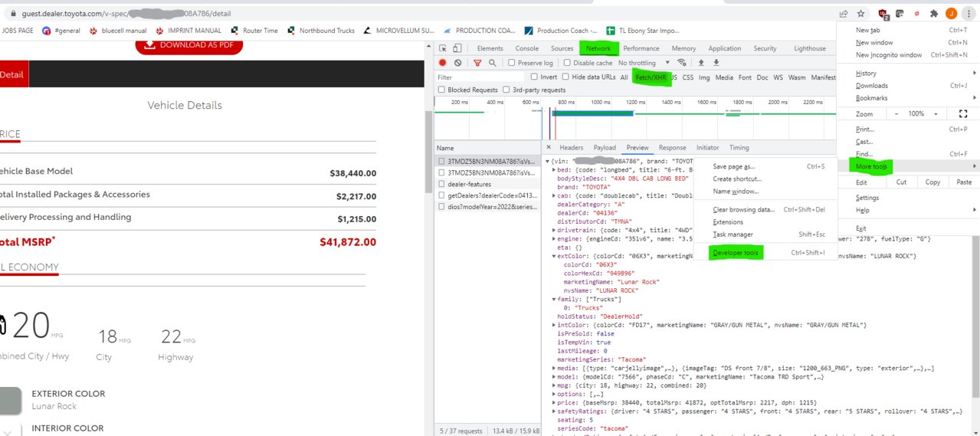Check the Invert filter checkbox
Screen dimensions: 980x436
[x=534, y=77]
